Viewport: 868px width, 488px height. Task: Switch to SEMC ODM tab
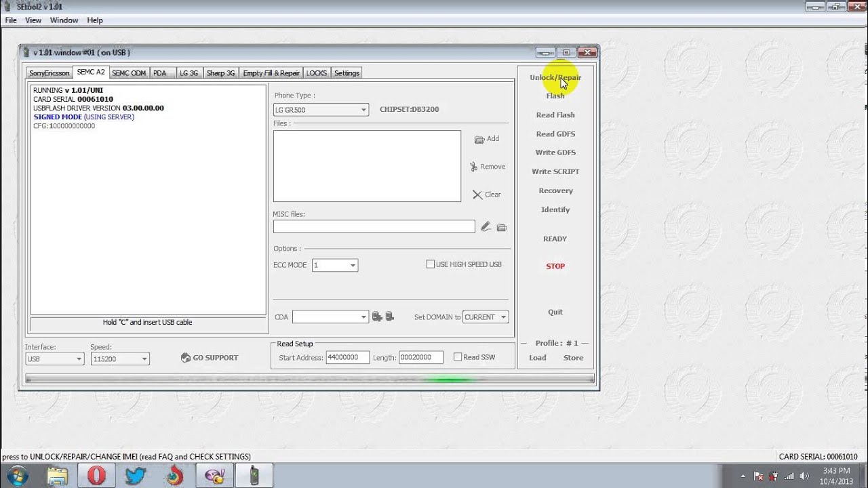[129, 73]
